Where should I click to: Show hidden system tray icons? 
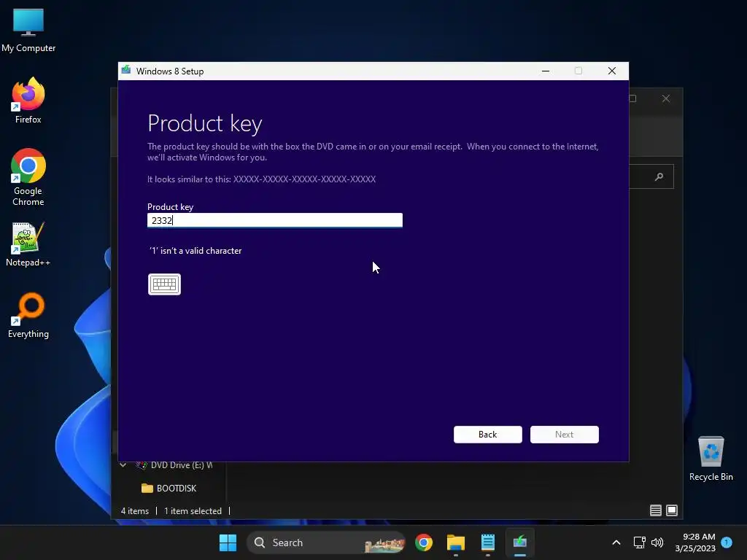click(616, 542)
